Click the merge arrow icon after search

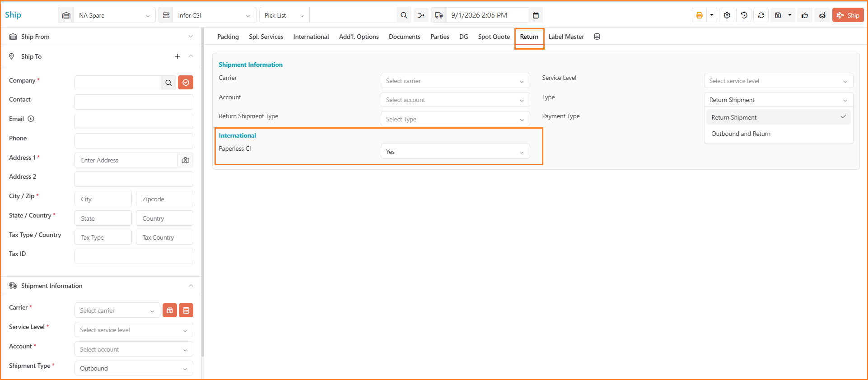[421, 15]
